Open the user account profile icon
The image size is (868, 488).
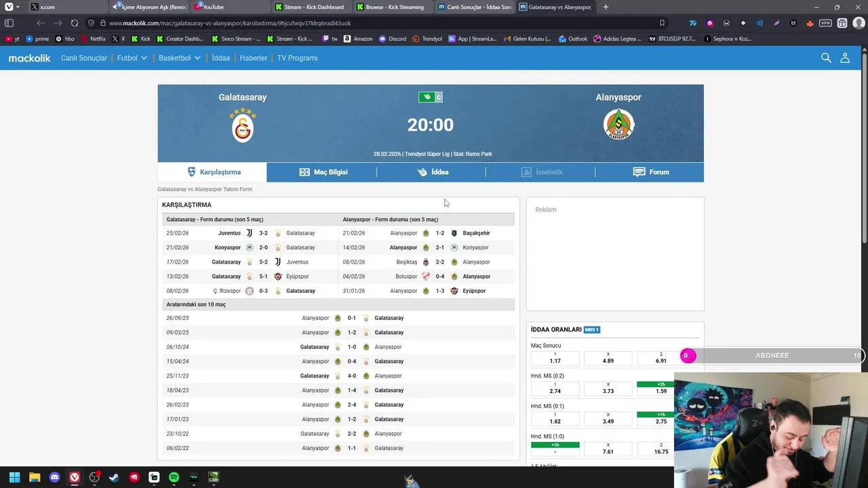coord(845,58)
